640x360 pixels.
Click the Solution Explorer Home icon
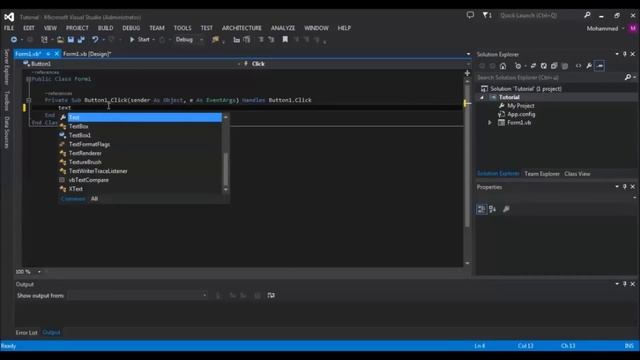[x=503, y=66]
